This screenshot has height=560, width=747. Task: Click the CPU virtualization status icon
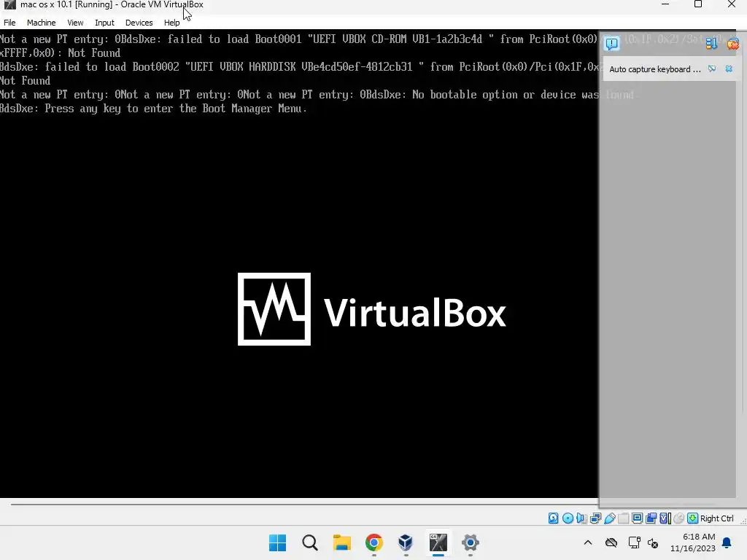pyautogui.click(x=665, y=518)
